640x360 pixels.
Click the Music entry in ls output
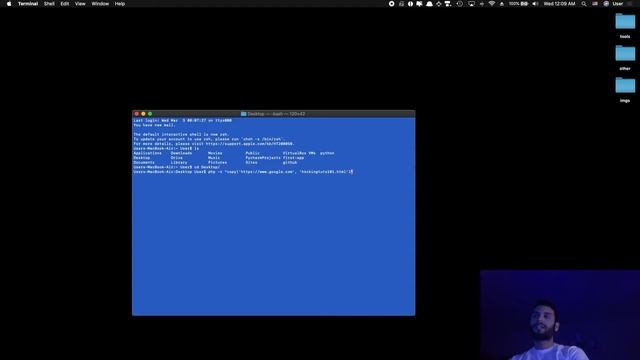[214, 158]
